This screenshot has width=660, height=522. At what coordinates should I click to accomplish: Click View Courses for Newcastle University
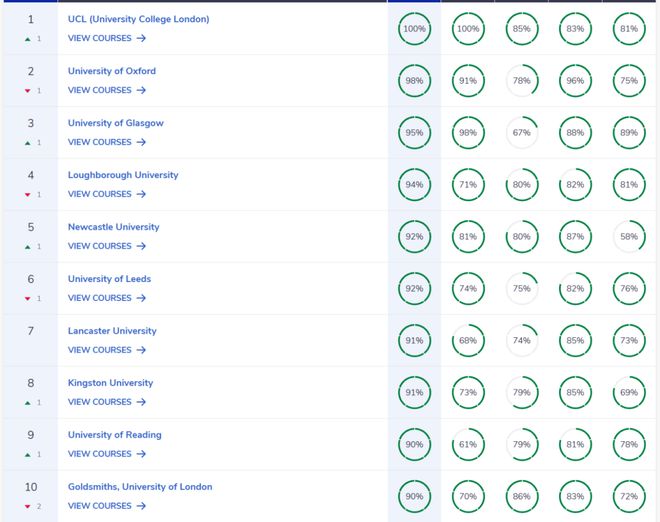(107, 246)
